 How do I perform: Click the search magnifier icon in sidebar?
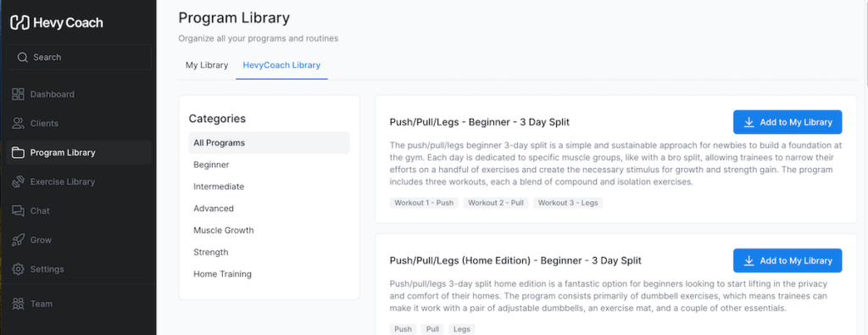coord(22,57)
